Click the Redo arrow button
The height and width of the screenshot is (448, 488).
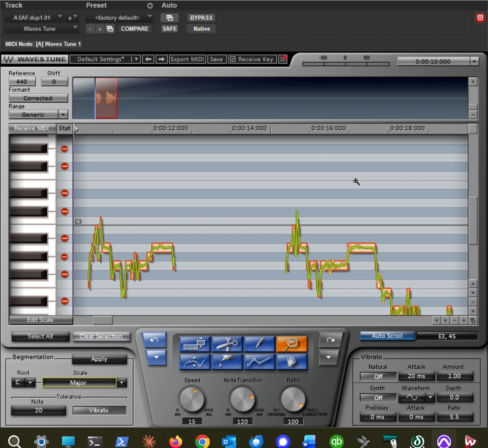331,340
